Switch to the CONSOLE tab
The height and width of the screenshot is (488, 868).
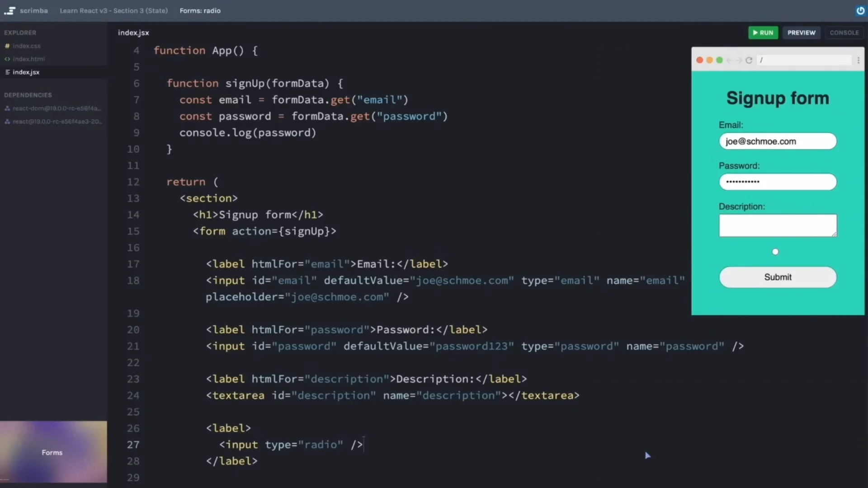(844, 33)
